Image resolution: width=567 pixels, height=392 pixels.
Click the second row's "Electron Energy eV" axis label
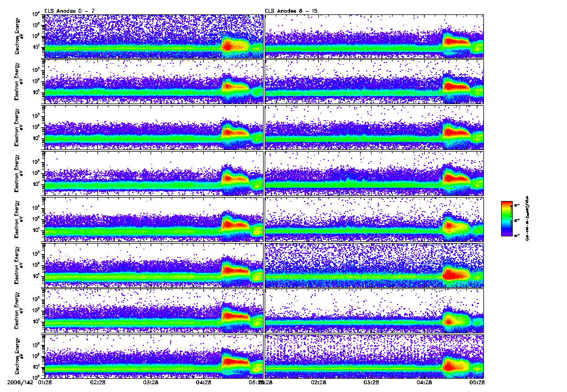pyautogui.click(x=18, y=82)
